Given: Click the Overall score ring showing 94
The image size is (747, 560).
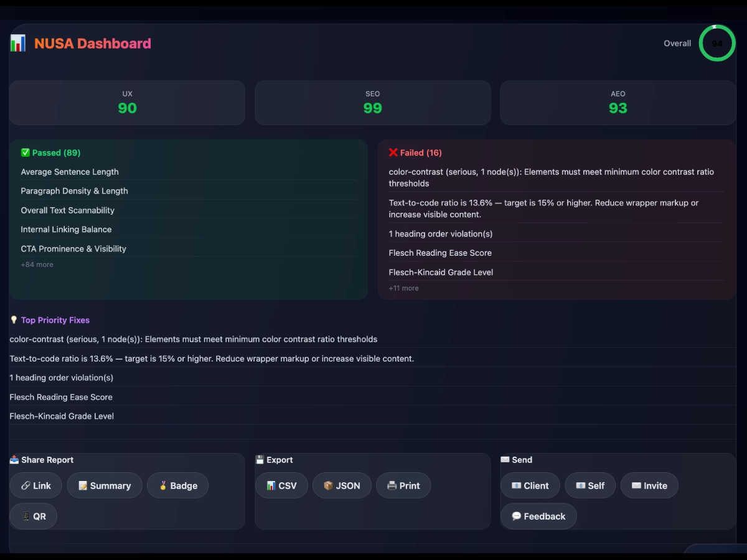Looking at the screenshot, I should coord(717,44).
